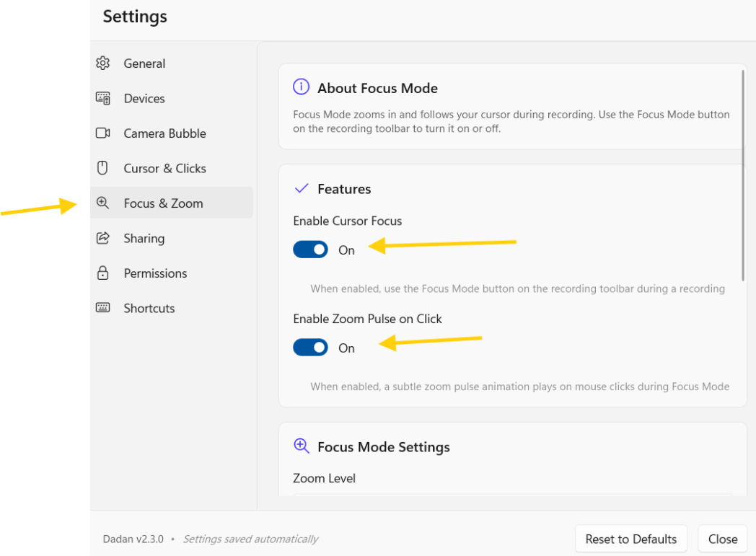Select the Focus & Zoom section
This screenshot has width=756, height=556.
pyautogui.click(x=172, y=203)
